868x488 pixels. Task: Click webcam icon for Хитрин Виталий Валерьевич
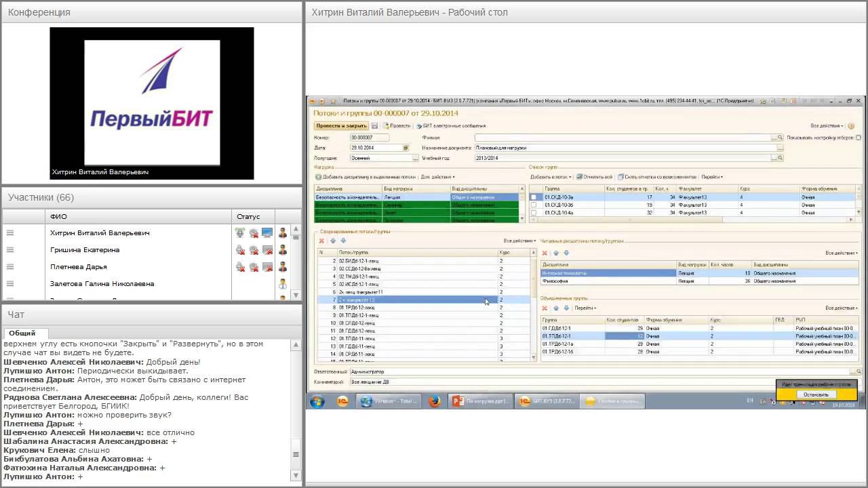pyautogui.click(x=254, y=233)
